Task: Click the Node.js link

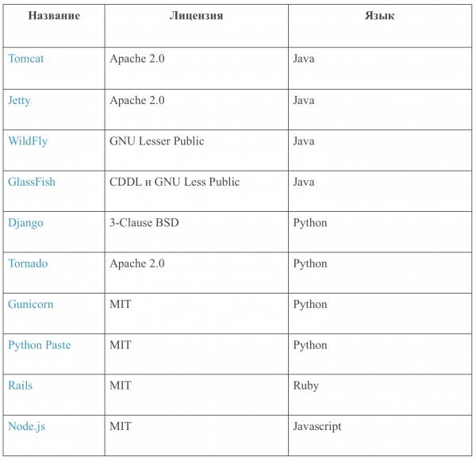Action: pos(26,426)
